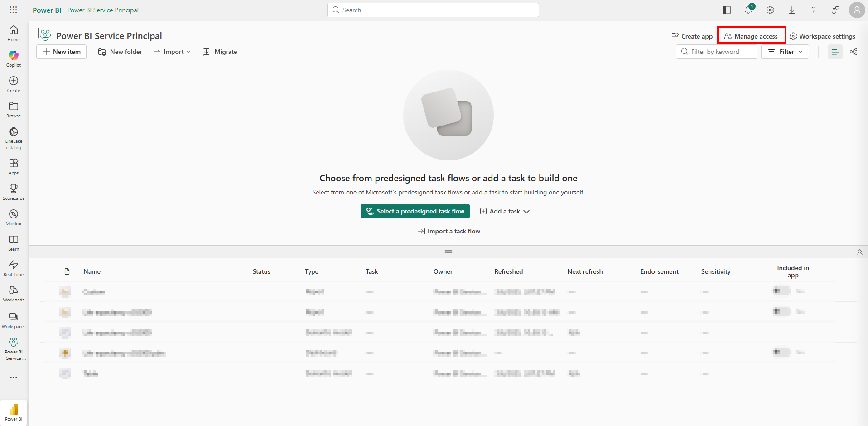
Task: Collapse the task flow pane chevron
Action: coord(859,252)
